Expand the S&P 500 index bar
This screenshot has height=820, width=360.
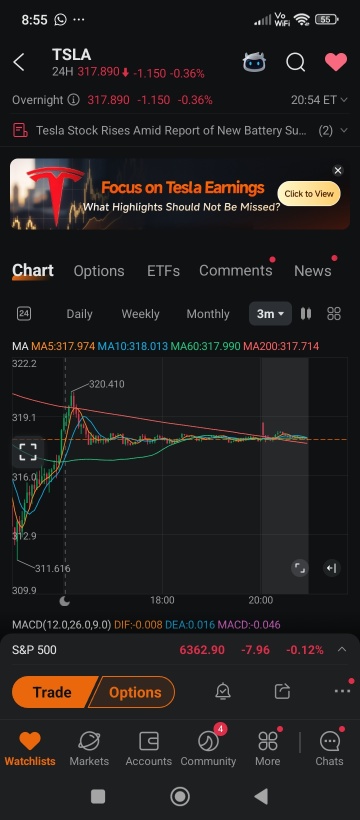(180, 650)
